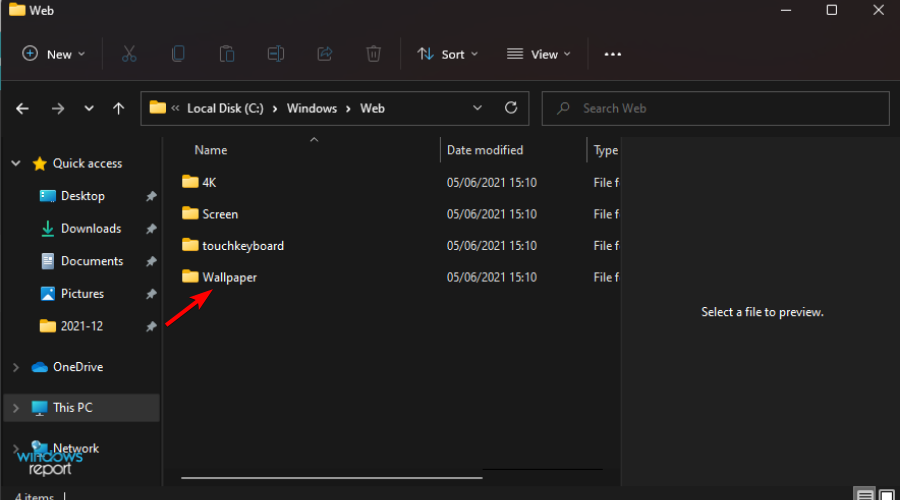The width and height of the screenshot is (900, 500).
Task: Collapse the Quick access section
Action: coord(15,164)
